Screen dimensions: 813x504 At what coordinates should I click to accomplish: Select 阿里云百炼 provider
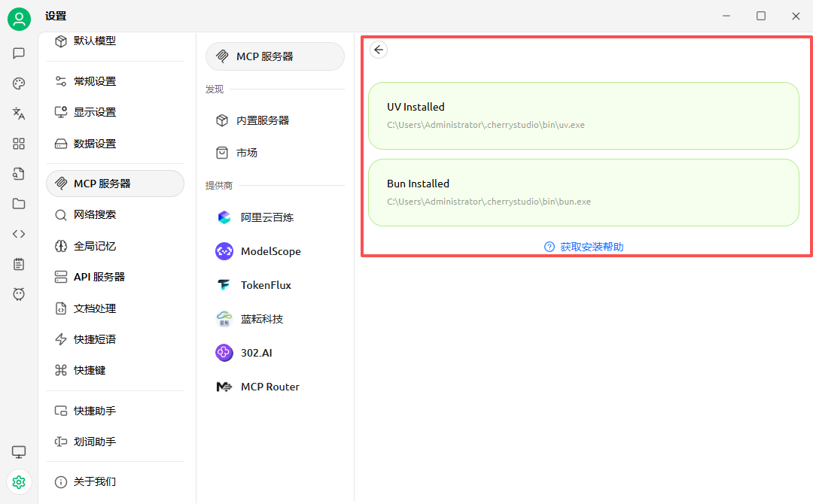coord(266,217)
